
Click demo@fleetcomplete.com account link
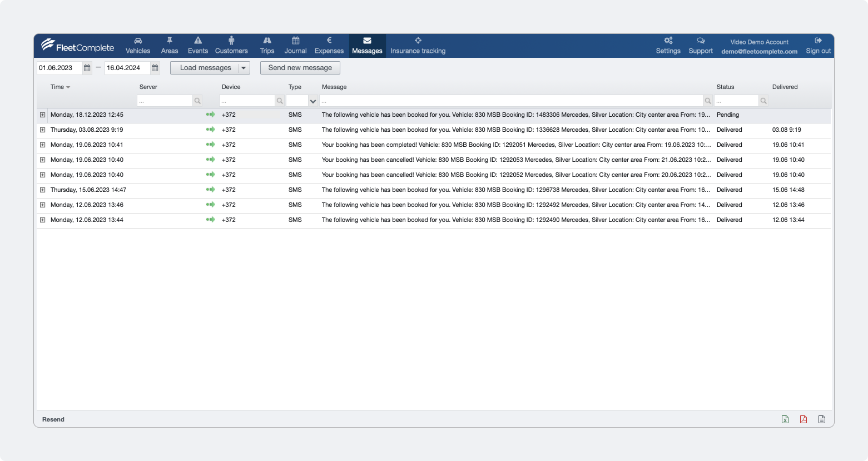click(x=759, y=51)
